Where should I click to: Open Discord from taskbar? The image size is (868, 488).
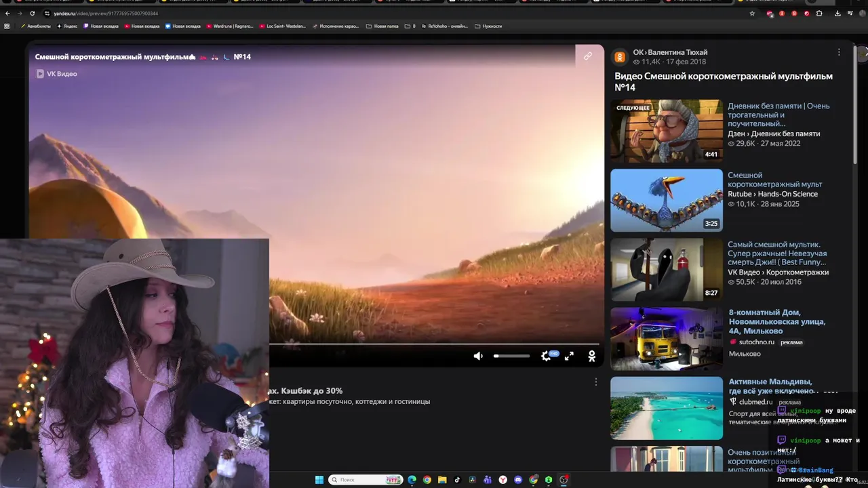point(518,480)
